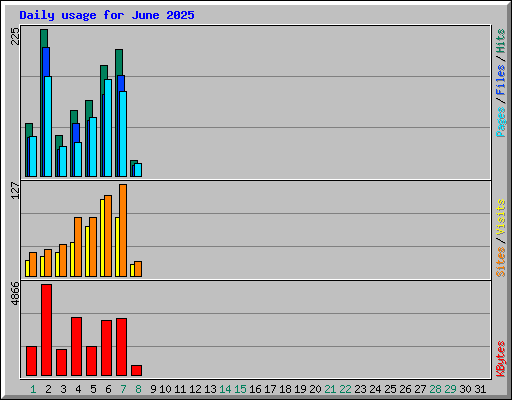Screen dimensions: 512x400
Task: Click the green day 8 axis label
Action: pyautogui.click(x=138, y=389)
